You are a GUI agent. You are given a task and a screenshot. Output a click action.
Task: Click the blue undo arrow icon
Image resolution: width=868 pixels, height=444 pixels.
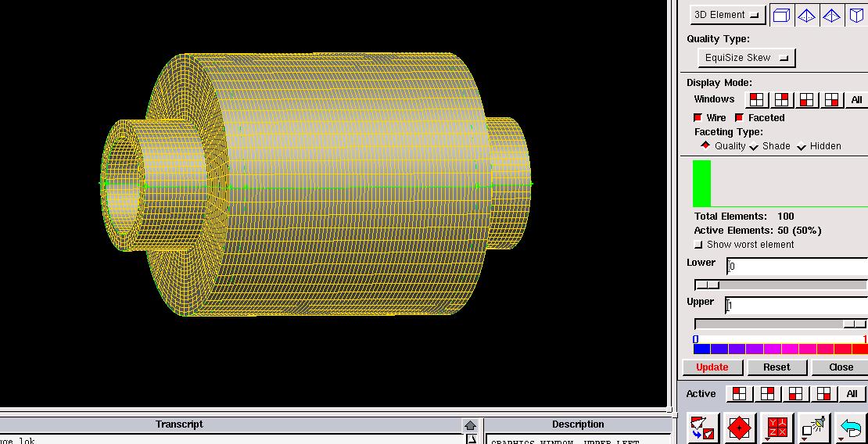(851, 428)
